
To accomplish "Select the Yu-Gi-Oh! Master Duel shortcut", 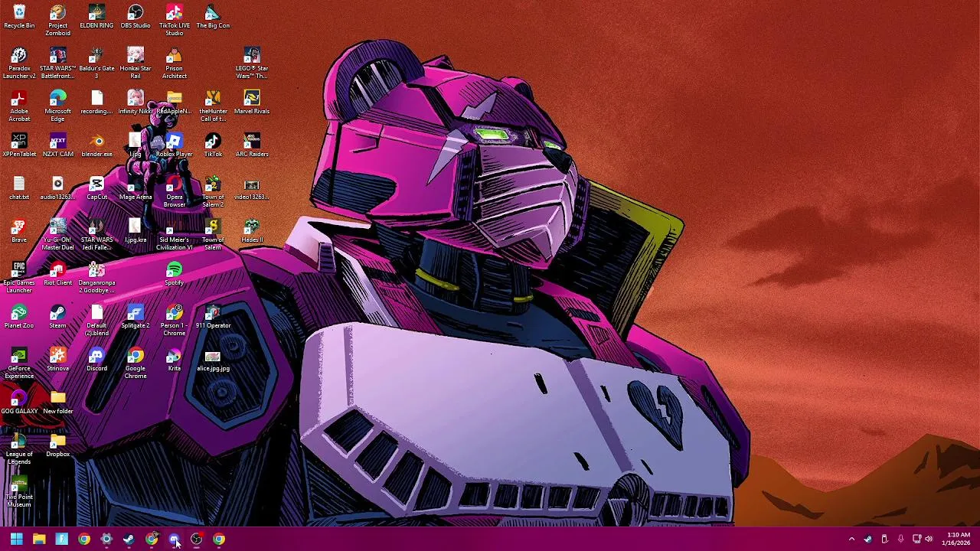I will (58, 235).
